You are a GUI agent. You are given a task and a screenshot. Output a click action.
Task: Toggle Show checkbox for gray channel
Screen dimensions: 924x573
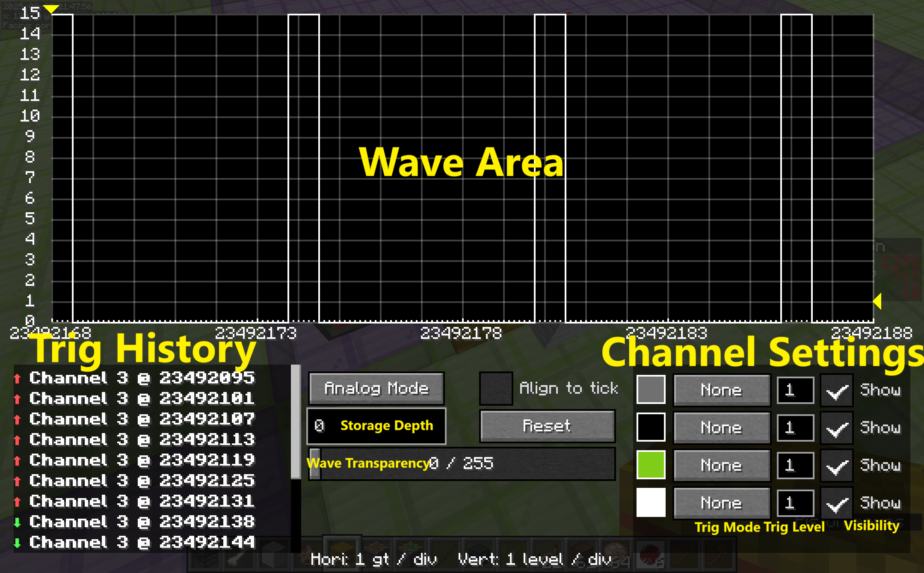pos(836,390)
